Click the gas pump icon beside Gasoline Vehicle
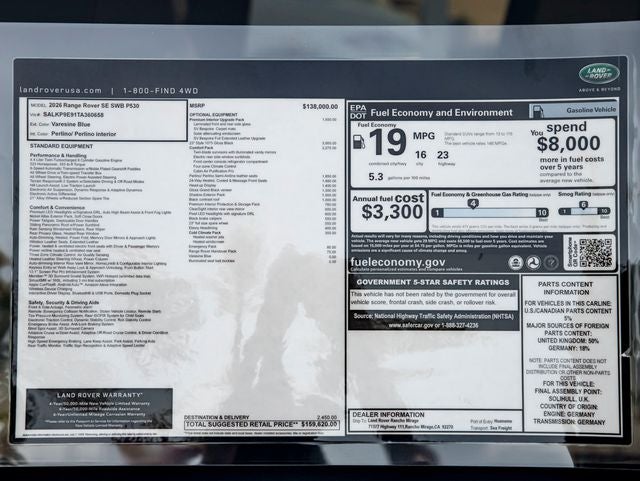The width and height of the screenshot is (640, 481). [538, 111]
